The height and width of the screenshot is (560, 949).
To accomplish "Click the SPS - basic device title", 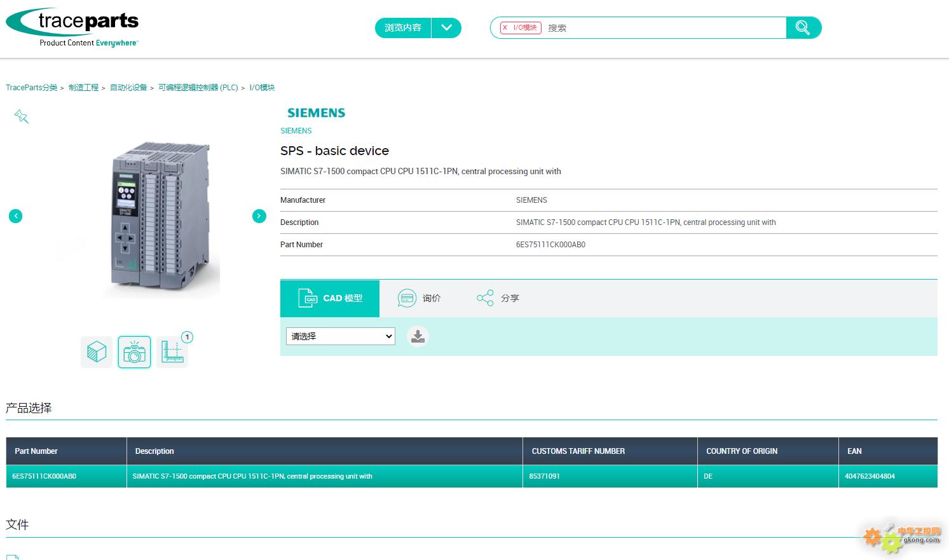I will (x=334, y=151).
